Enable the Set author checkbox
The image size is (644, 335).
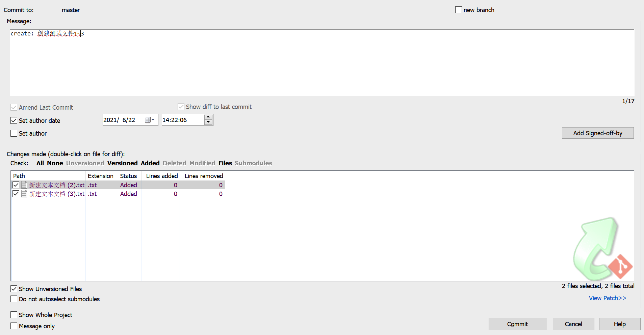tap(14, 133)
